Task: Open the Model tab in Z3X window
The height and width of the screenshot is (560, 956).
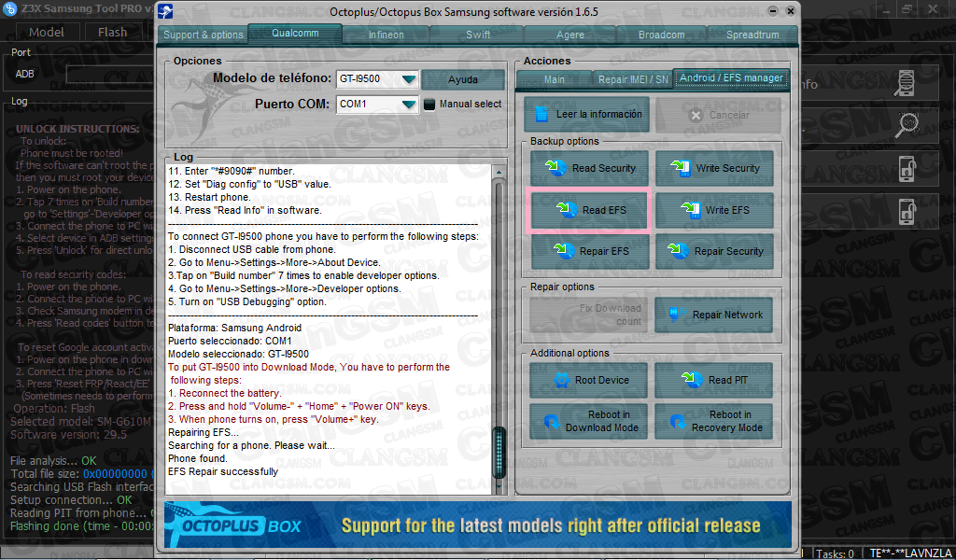Action: point(47,33)
